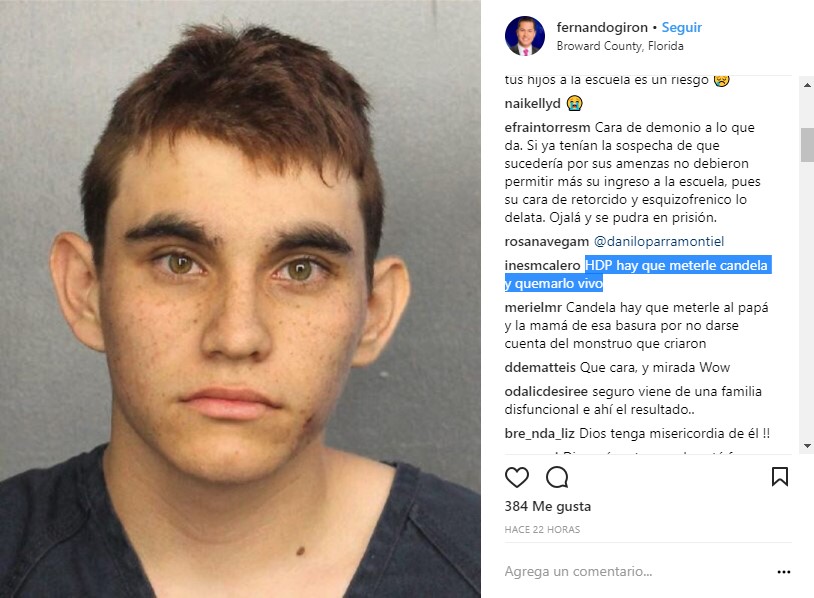Save post with bookmark icon
This screenshot has height=598, width=814.
[x=780, y=477]
